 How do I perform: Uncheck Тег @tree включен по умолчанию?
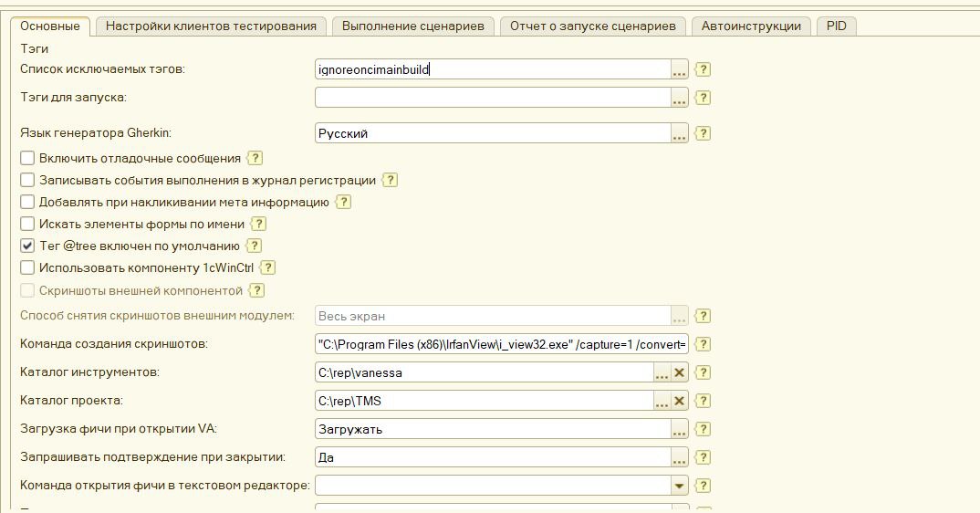point(26,246)
